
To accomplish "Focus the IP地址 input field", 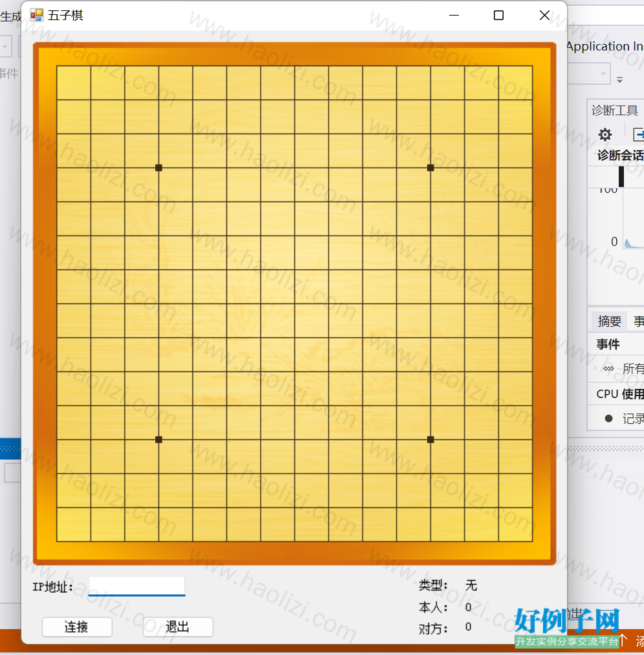I will point(137,586).
